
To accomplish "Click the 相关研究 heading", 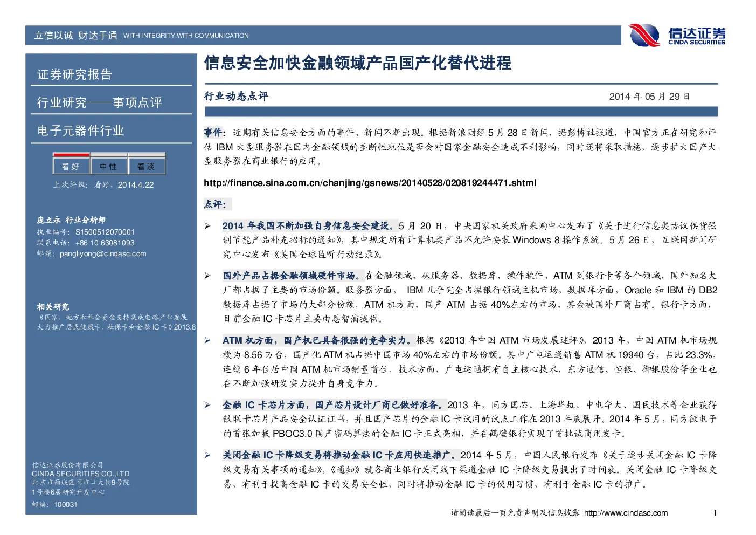I will tap(53, 307).
